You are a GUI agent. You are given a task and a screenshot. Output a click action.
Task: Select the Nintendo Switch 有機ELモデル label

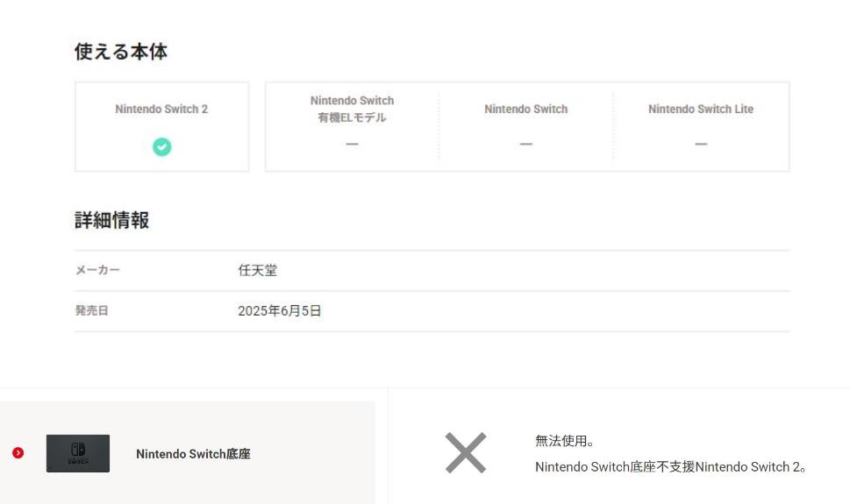352,110
